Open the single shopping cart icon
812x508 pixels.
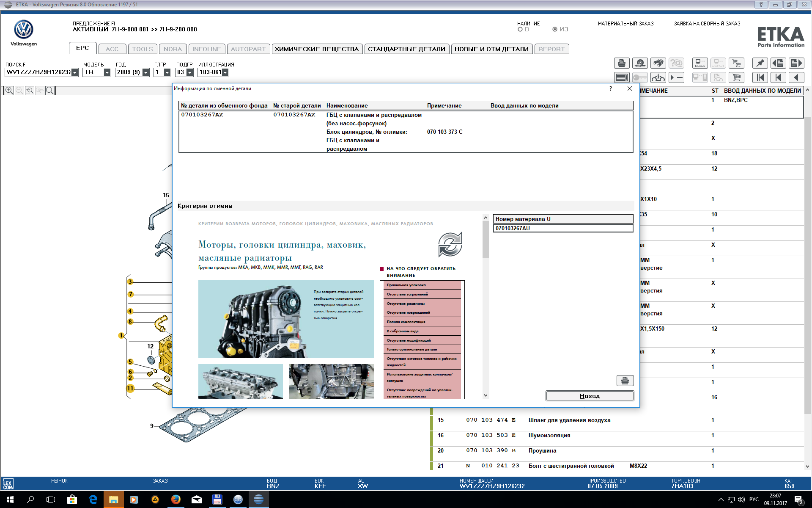point(736,77)
